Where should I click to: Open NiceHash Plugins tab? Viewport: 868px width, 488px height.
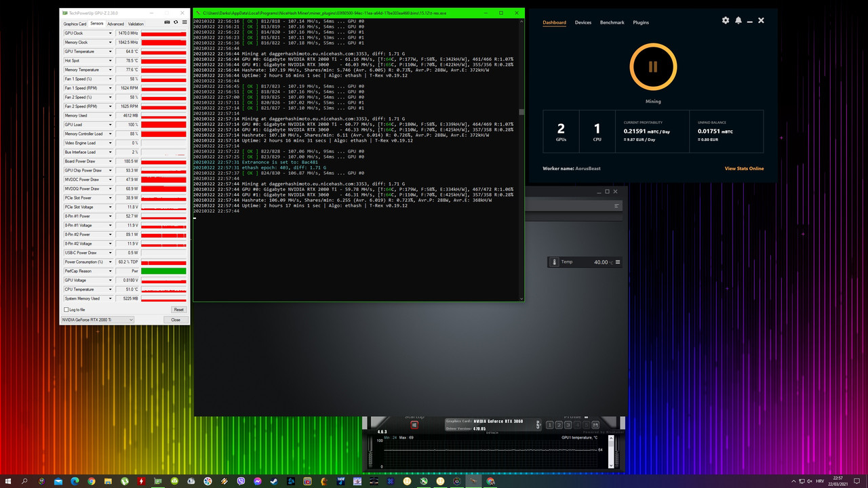[641, 22]
